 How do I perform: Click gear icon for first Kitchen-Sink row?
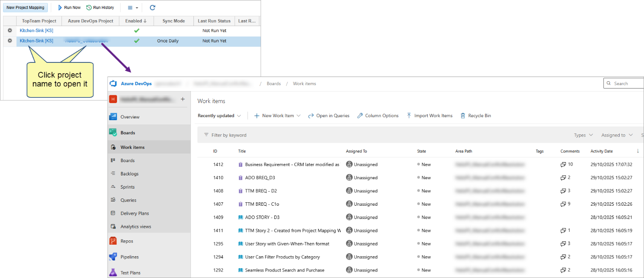10,30
